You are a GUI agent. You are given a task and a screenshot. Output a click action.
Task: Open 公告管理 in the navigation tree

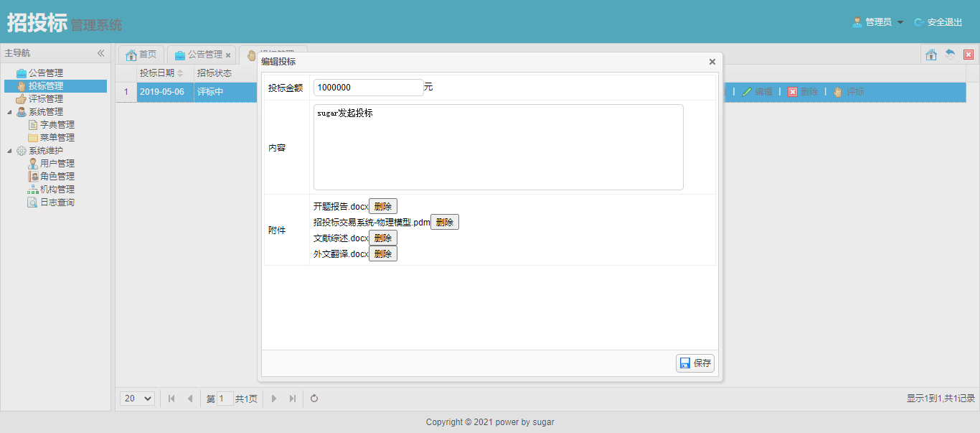tap(45, 73)
